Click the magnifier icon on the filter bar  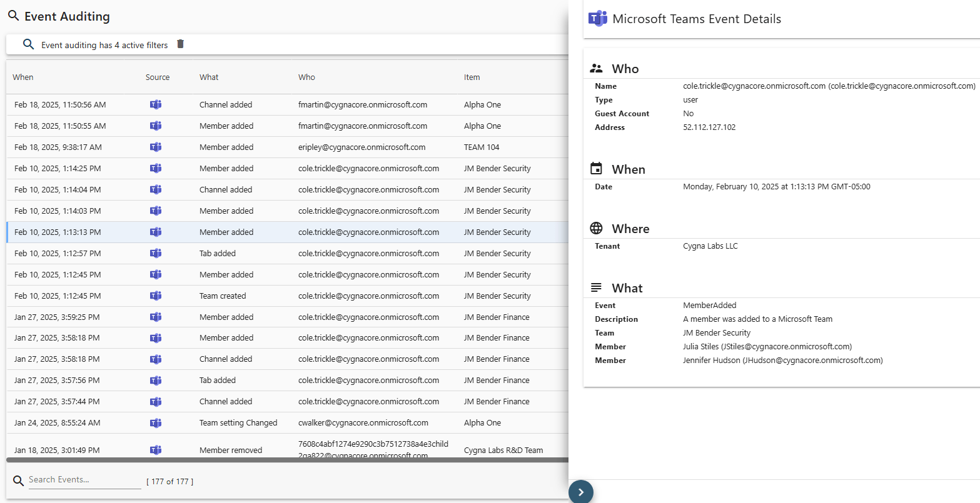pos(28,44)
